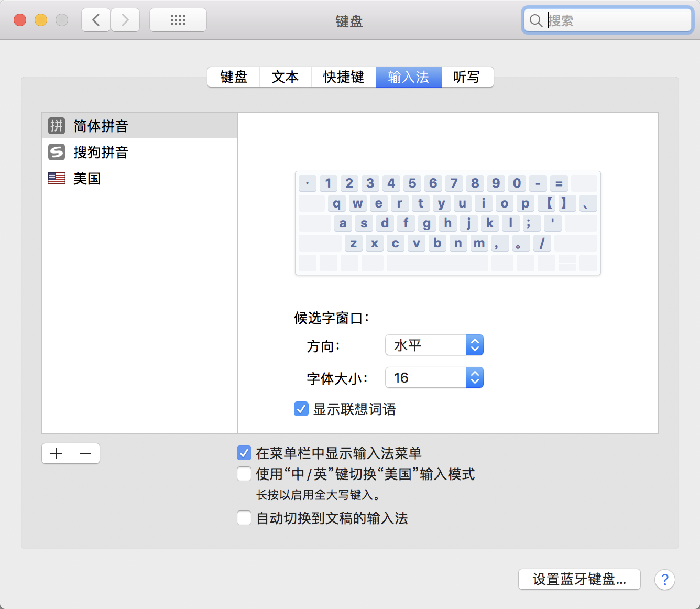Screen dimensions: 700x609
Task: Remove input source with minus button
Action: (x=85, y=453)
